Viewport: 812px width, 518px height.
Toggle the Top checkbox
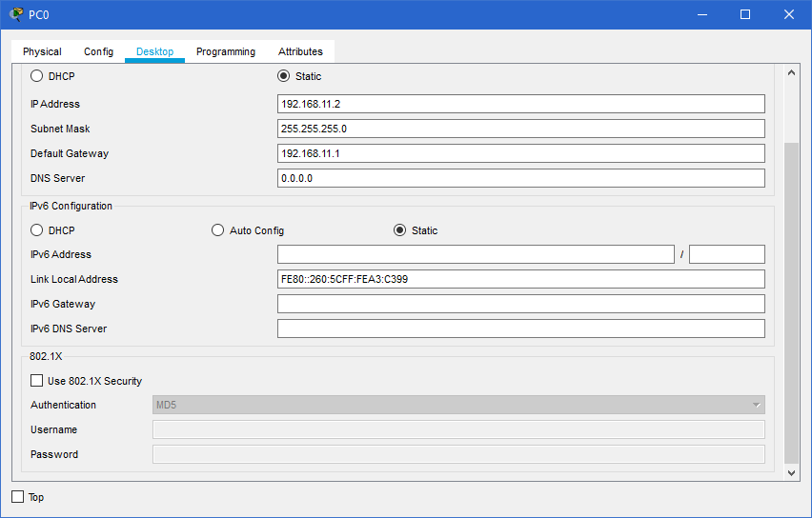[x=17, y=497]
